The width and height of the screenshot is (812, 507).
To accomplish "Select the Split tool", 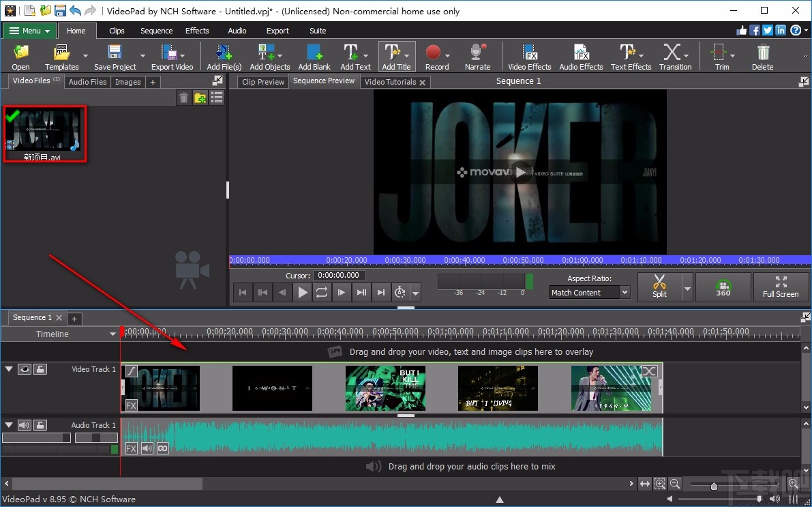I will point(659,287).
